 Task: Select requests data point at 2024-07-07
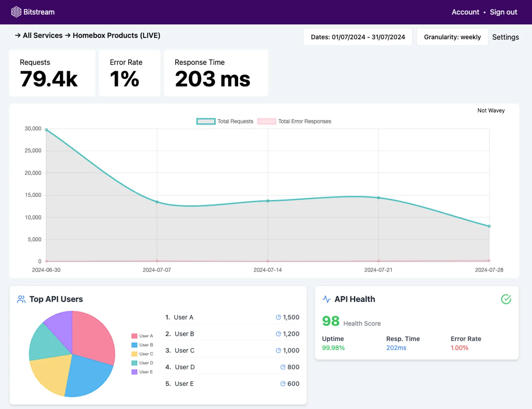157,202
